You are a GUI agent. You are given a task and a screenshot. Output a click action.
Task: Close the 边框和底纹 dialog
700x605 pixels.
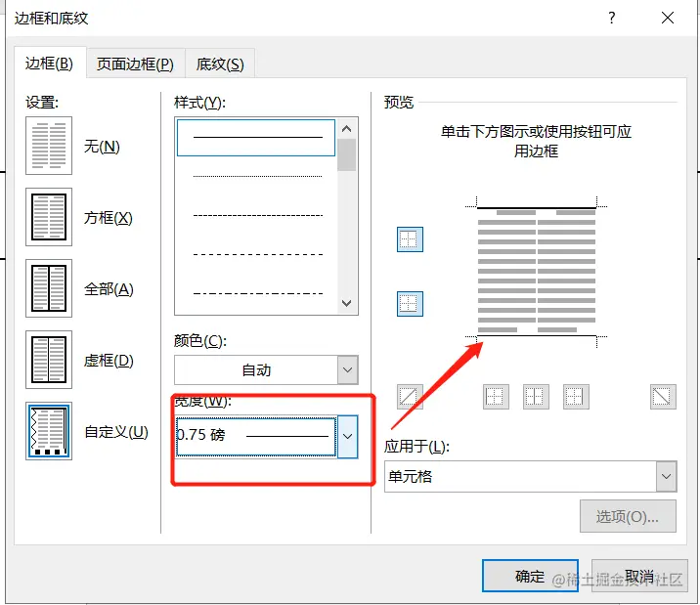click(668, 18)
